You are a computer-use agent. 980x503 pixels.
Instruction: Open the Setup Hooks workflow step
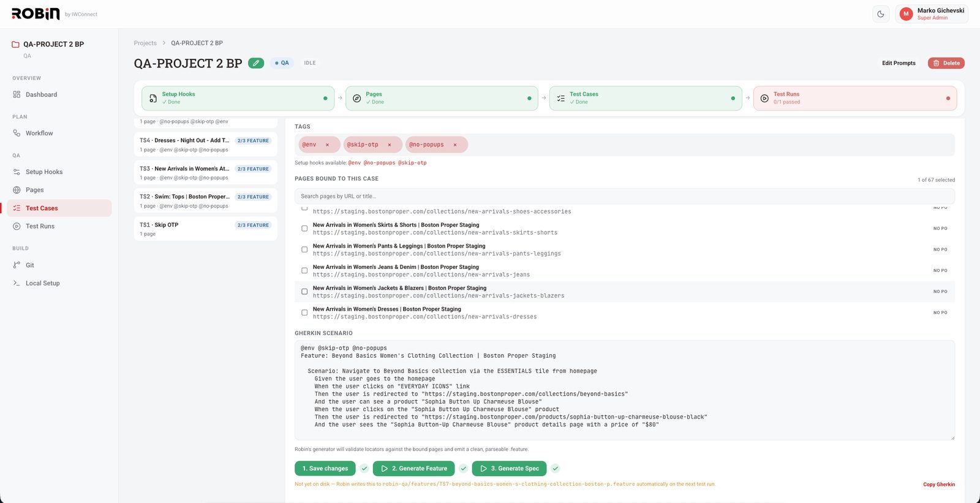click(x=238, y=98)
